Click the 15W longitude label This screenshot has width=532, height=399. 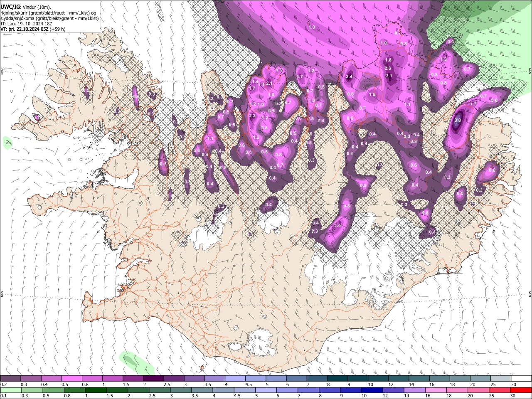point(440,2)
